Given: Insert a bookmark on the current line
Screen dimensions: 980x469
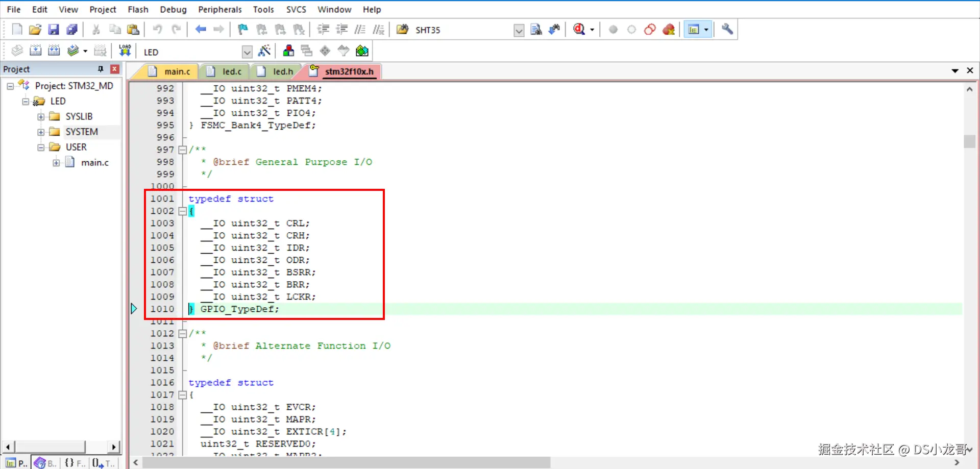Looking at the screenshot, I should click(x=243, y=30).
